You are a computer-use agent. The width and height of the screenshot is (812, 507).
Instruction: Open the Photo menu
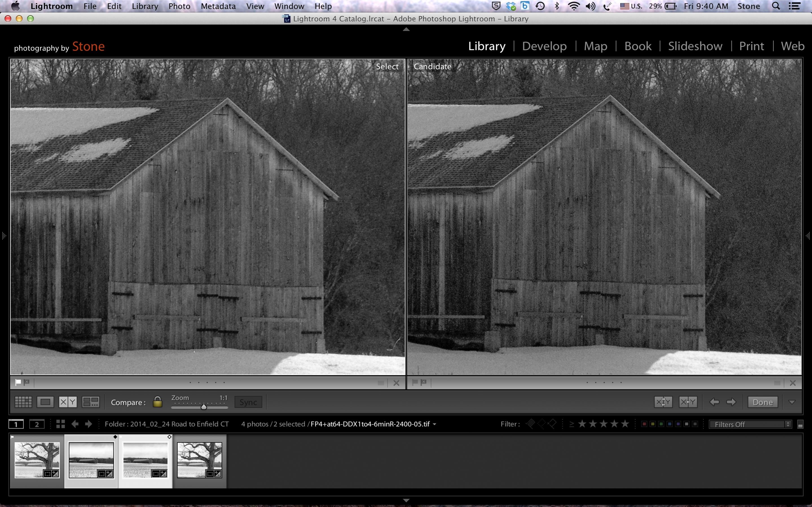179,6
